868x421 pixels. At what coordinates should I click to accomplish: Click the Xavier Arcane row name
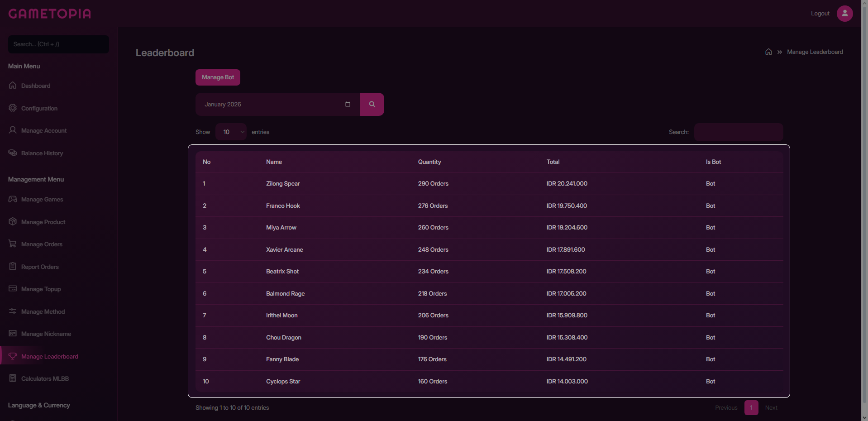click(285, 249)
